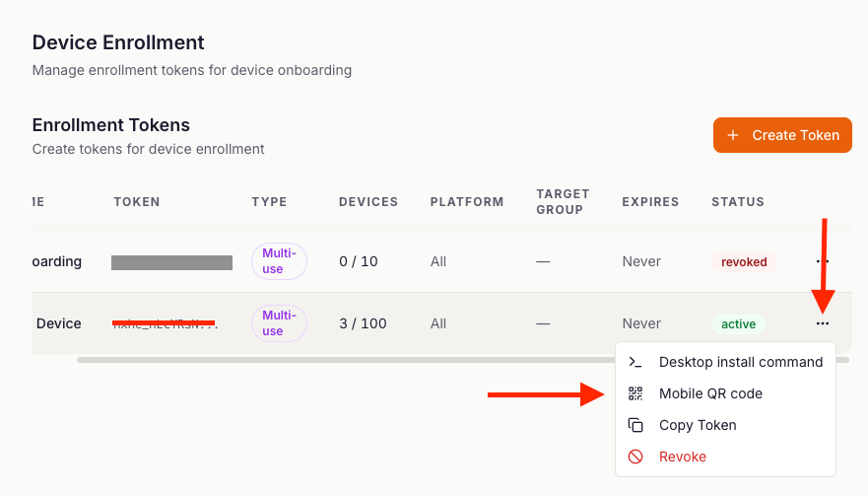Screen dimensions: 868x496
Task: Choose Revoke from the context menu
Action: click(x=682, y=457)
